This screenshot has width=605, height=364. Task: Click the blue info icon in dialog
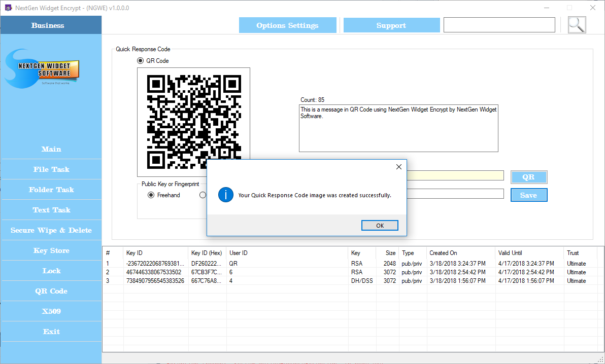click(x=226, y=195)
